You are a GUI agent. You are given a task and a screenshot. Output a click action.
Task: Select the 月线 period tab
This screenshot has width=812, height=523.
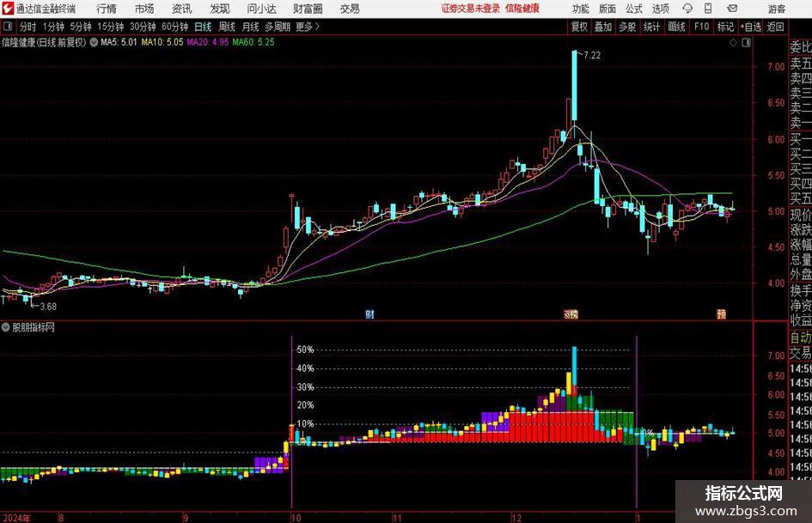point(250,27)
